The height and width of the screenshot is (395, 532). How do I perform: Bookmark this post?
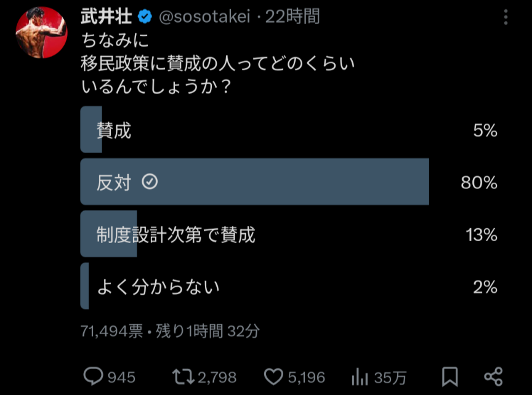(449, 377)
